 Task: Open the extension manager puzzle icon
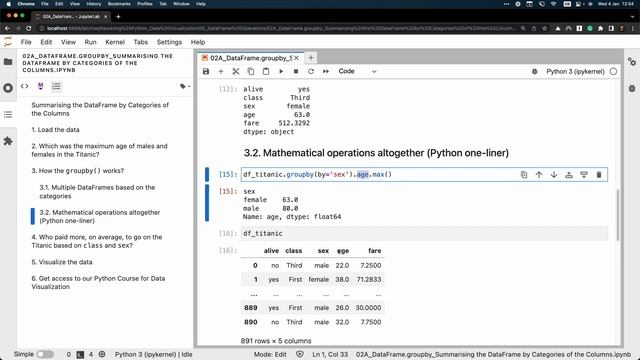click(8, 141)
